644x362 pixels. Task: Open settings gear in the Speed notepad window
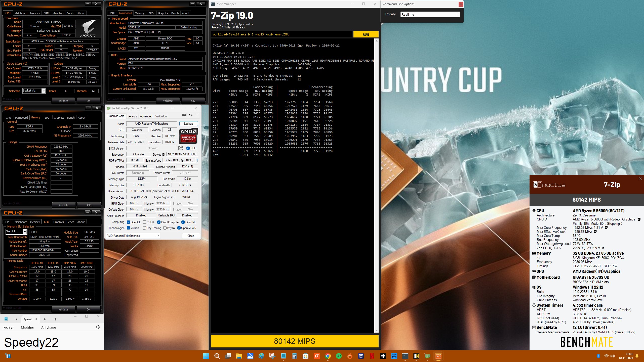(98, 327)
